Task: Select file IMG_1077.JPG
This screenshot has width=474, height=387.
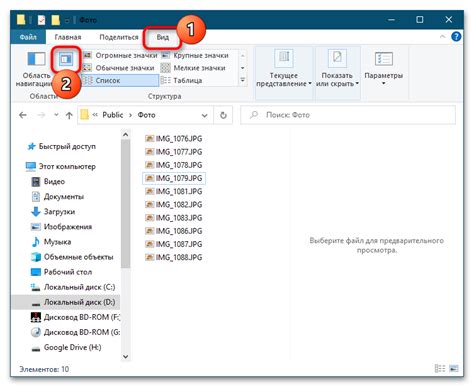Action: tap(174, 152)
